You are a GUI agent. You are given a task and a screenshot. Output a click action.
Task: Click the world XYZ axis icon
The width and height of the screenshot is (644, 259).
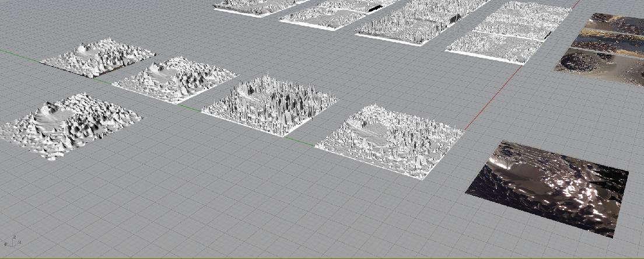click(12, 242)
